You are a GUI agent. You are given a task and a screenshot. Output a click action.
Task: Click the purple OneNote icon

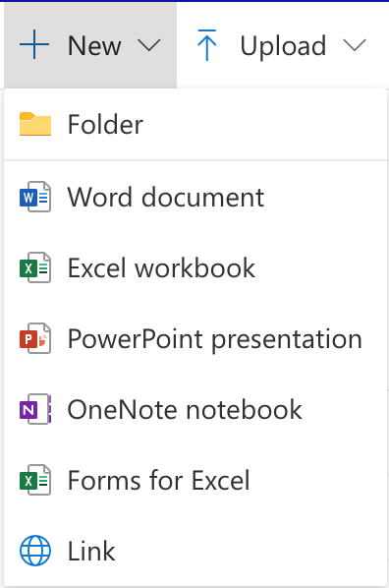click(x=35, y=409)
